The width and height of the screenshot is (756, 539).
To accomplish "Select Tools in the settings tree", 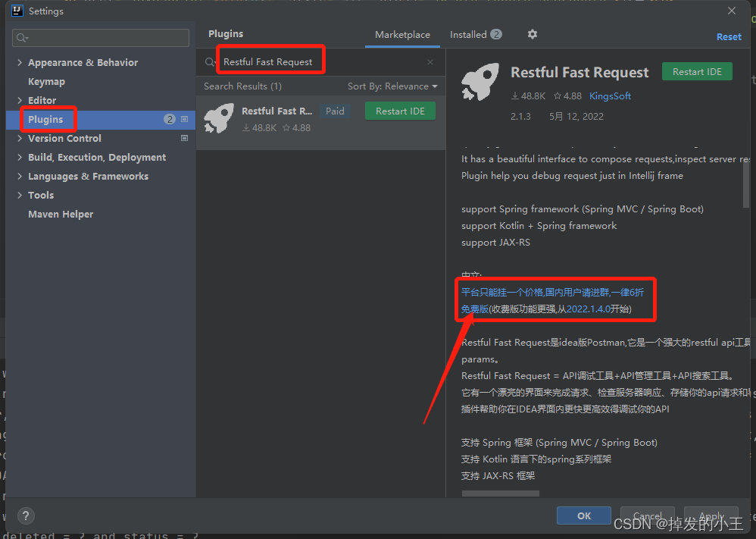I will click(41, 195).
